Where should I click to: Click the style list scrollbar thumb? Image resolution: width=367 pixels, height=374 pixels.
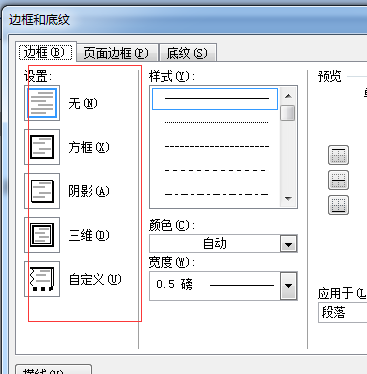pos(288,113)
